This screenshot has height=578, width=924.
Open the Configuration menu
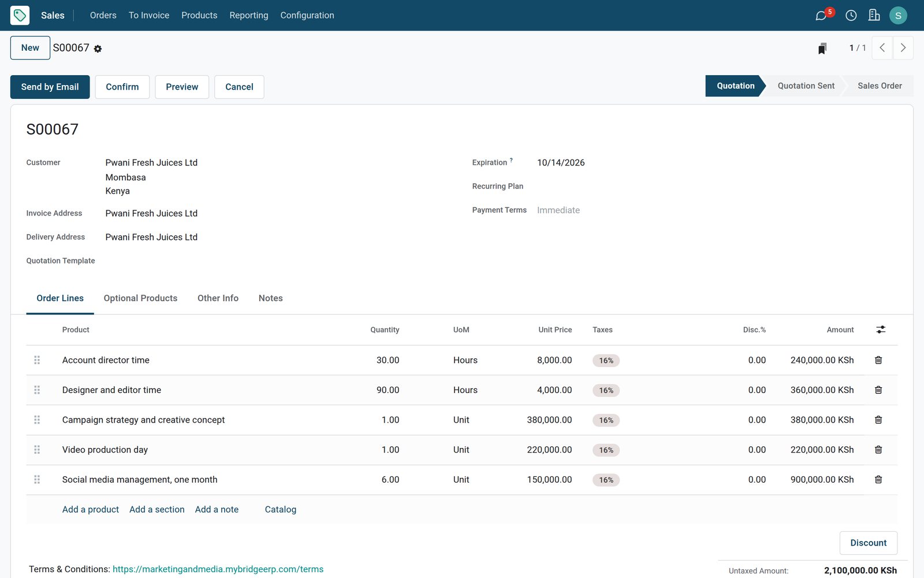(x=307, y=15)
